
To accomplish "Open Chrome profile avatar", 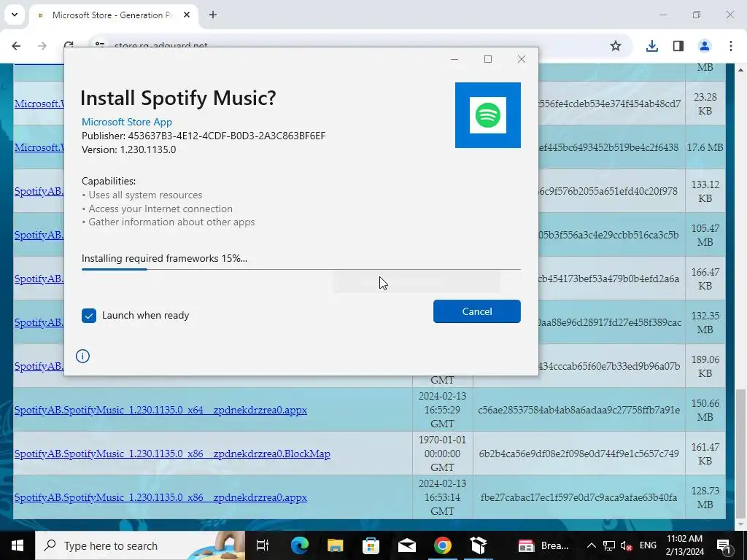I will click(x=704, y=46).
